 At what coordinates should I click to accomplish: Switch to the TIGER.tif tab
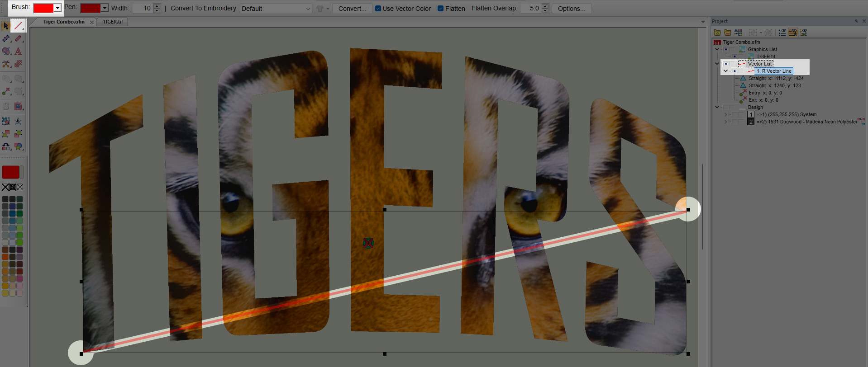point(113,22)
